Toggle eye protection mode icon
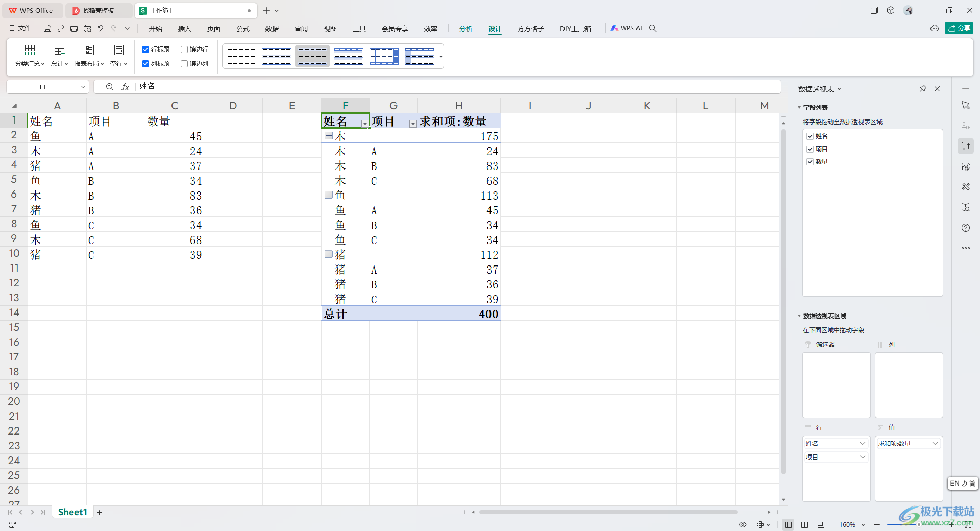The width and height of the screenshot is (980, 531). point(743,525)
